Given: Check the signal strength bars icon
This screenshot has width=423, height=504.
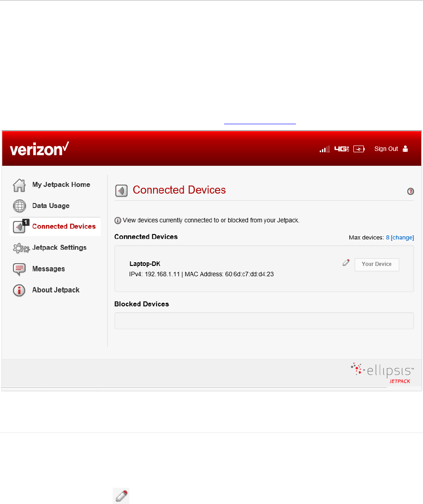Looking at the screenshot, I should [x=325, y=149].
